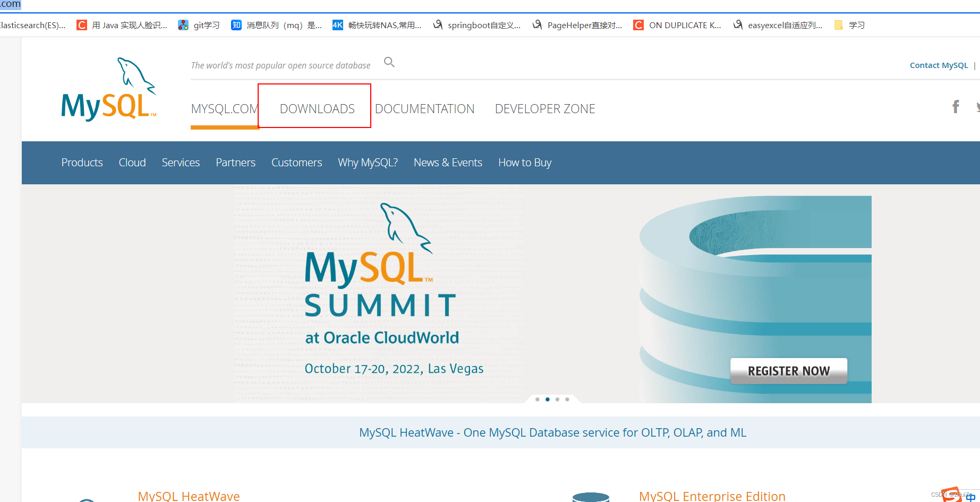Screen dimensions: 980x502
Task: Open the News & Events menu
Action: tap(448, 163)
